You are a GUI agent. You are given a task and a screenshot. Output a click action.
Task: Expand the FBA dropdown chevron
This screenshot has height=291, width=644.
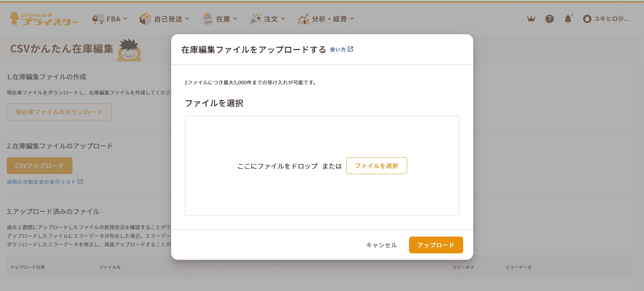pyautogui.click(x=126, y=19)
